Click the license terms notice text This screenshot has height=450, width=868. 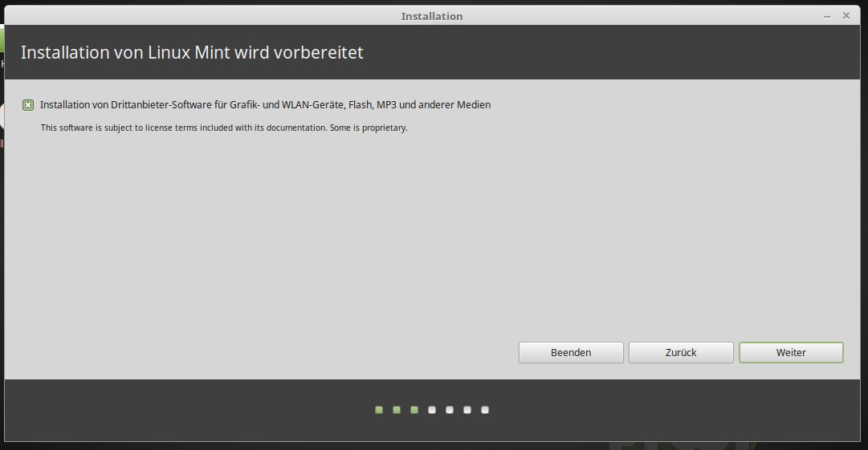(x=224, y=128)
